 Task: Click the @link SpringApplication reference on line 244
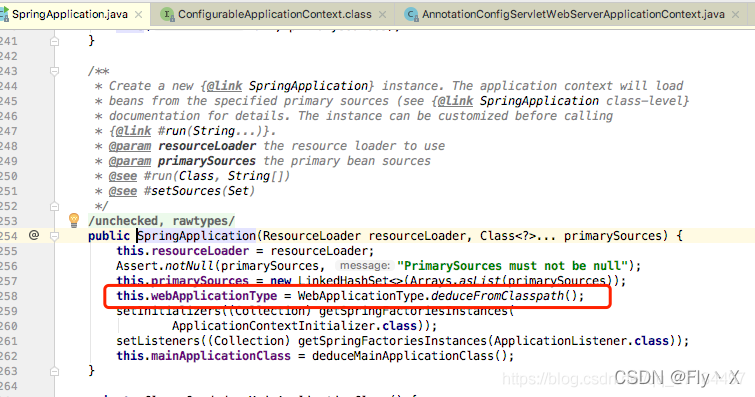[x=287, y=86]
